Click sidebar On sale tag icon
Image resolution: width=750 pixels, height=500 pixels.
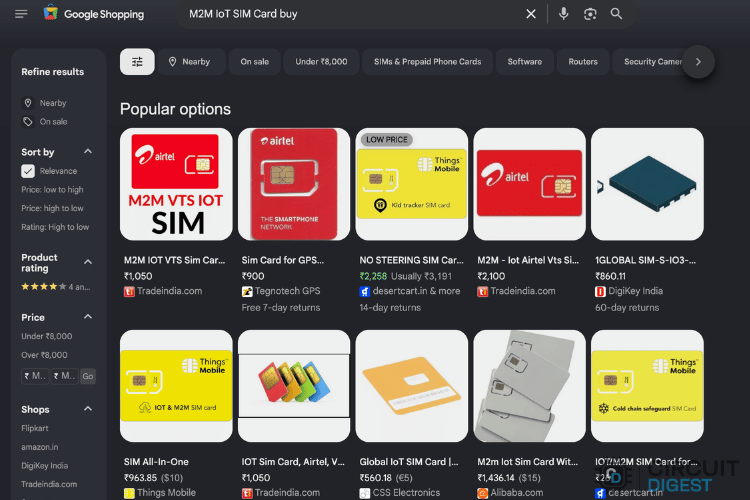pyautogui.click(x=28, y=122)
